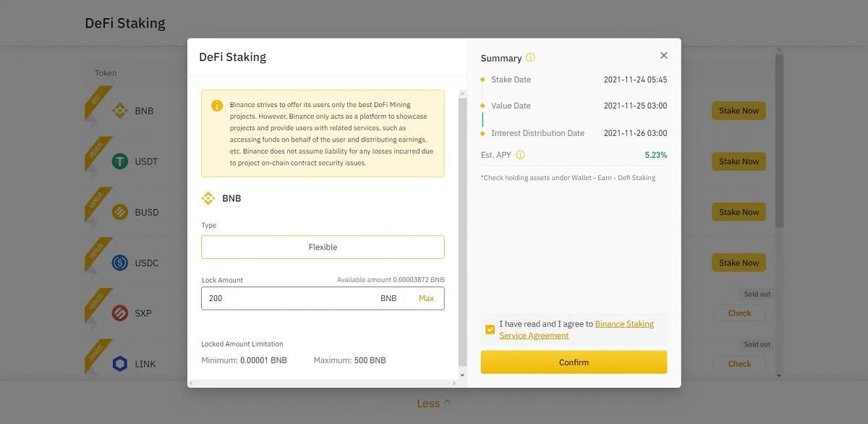Click the BNB logo inside the staking dialog
The width and height of the screenshot is (868, 424).
click(208, 198)
